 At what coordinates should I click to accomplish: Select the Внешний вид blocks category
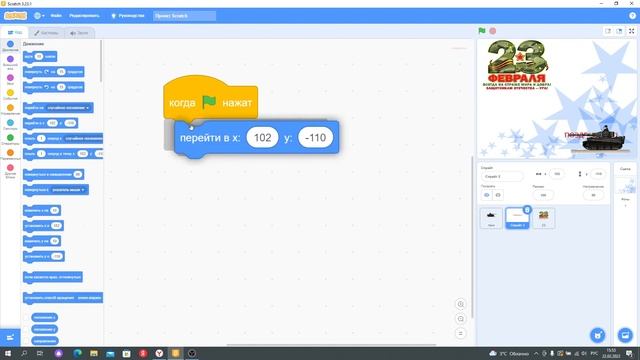tap(10, 63)
